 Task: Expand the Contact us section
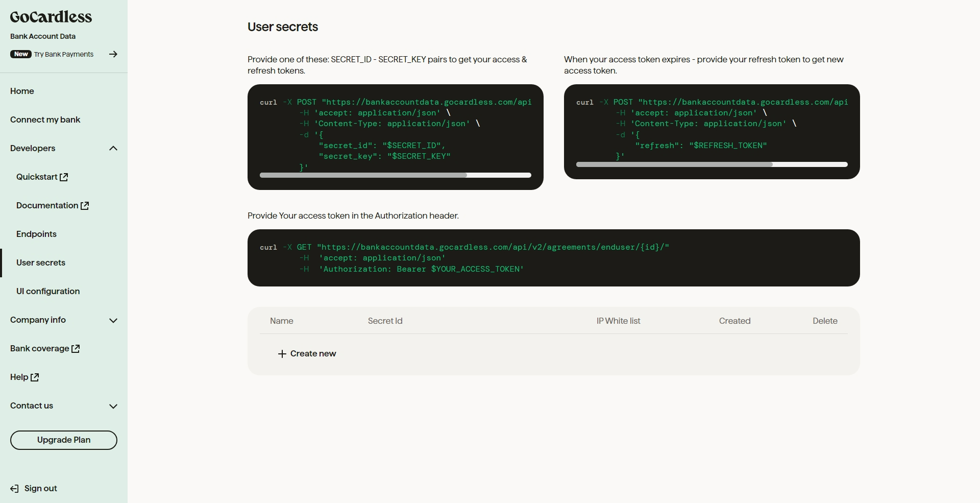point(113,406)
